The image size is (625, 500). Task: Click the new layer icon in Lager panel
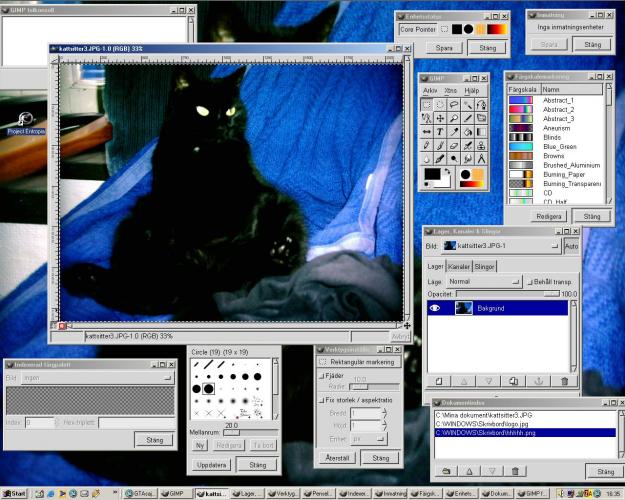(437, 381)
